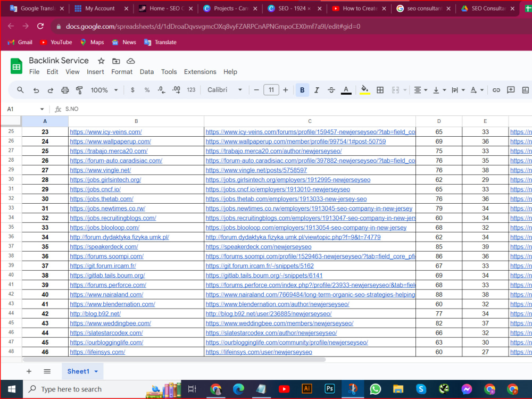Open the borders tool
Screen dimensions: 532x399
[380, 90]
